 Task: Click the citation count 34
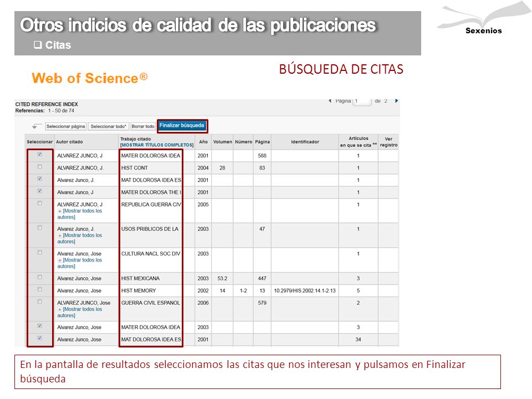point(359,340)
